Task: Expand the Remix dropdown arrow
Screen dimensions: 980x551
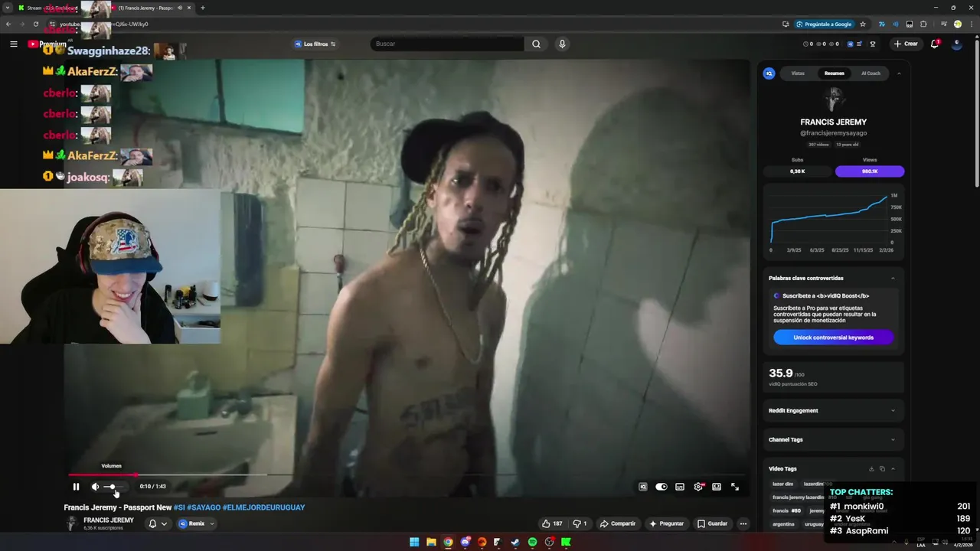Action: click(x=212, y=523)
